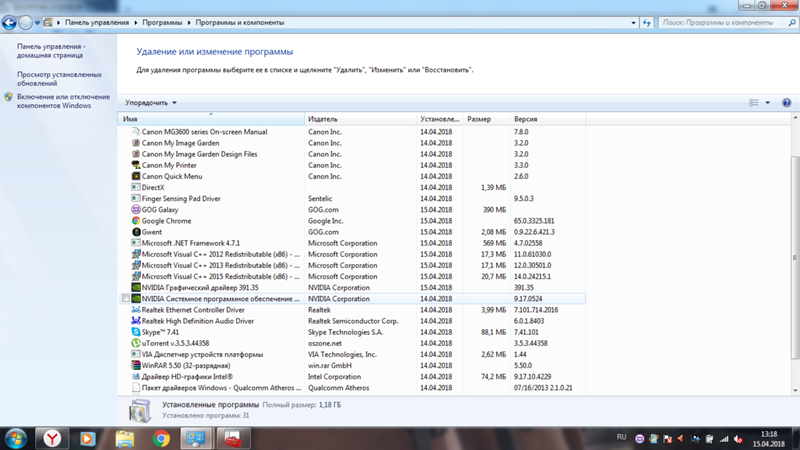800x450 pixels.
Task: Open the help question mark icon
Action: 786,103
